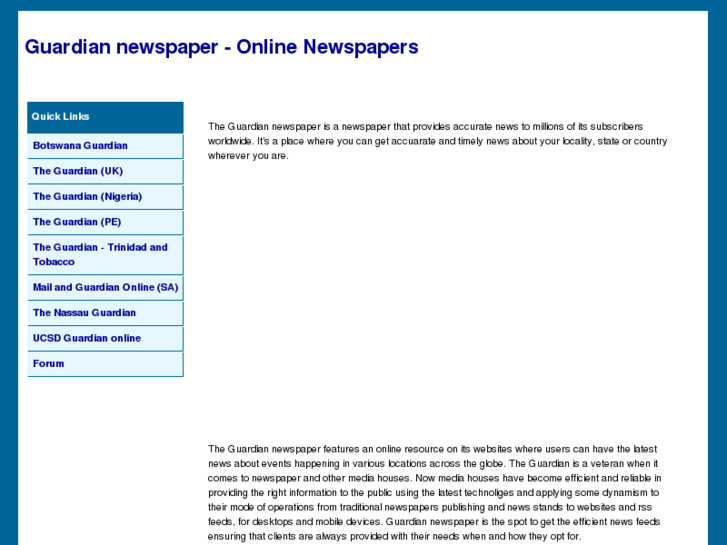Click paragraph starting 'The Guardian newspaper is a newspaper'
Image resolution: width=727 pixels, height=545 pixels.
pos(438,141)
